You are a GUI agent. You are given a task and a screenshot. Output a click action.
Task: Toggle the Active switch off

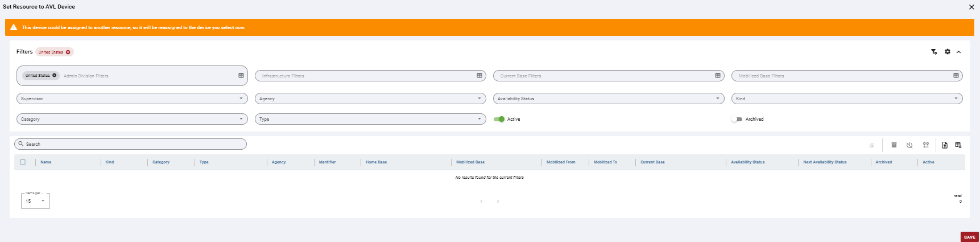(x=499, y=119)
